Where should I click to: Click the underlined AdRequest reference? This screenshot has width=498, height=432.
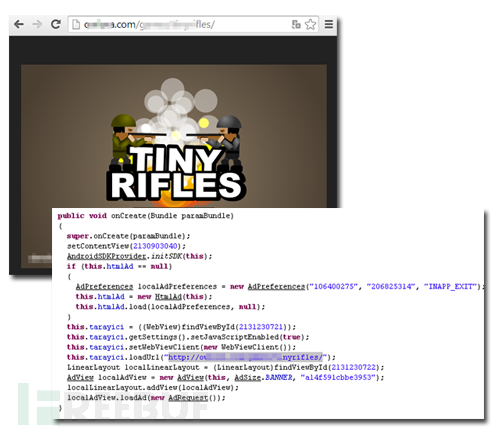[188, 398]
